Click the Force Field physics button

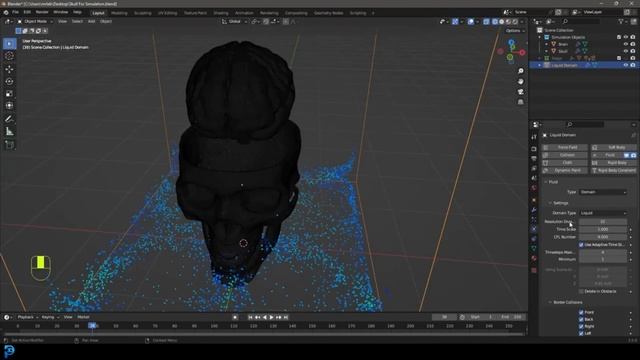pos(565,147)
